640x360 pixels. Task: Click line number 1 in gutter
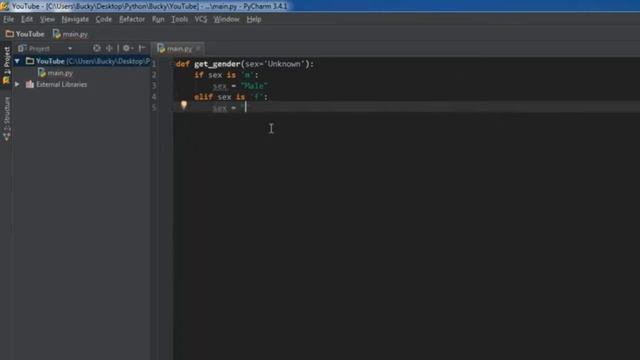point(154,64)
